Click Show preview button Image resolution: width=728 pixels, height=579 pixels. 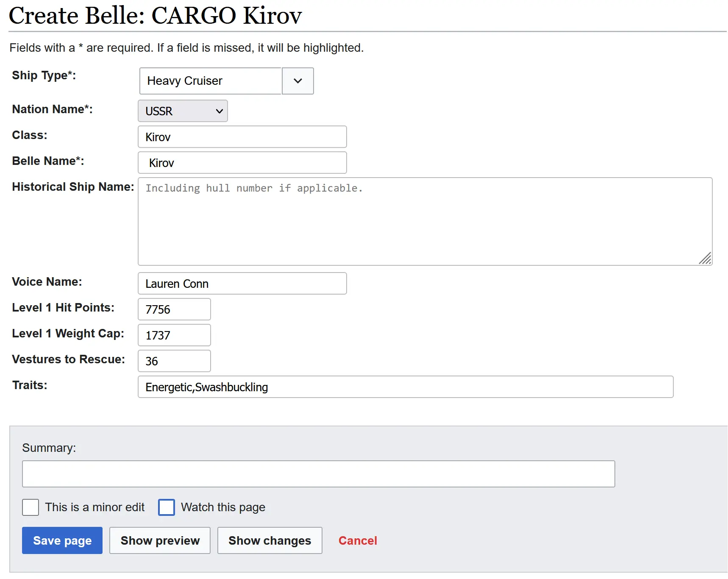[160, 540]
